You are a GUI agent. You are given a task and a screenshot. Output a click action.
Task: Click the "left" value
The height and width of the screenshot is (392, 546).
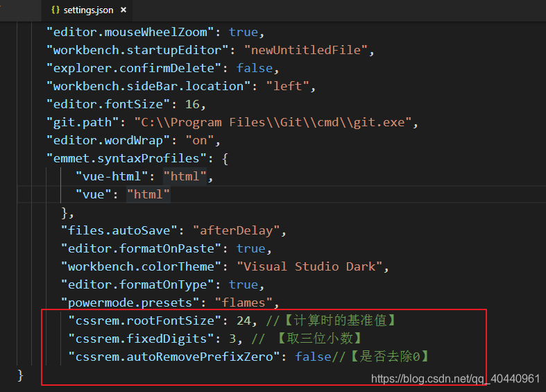(x=287, y=86)
